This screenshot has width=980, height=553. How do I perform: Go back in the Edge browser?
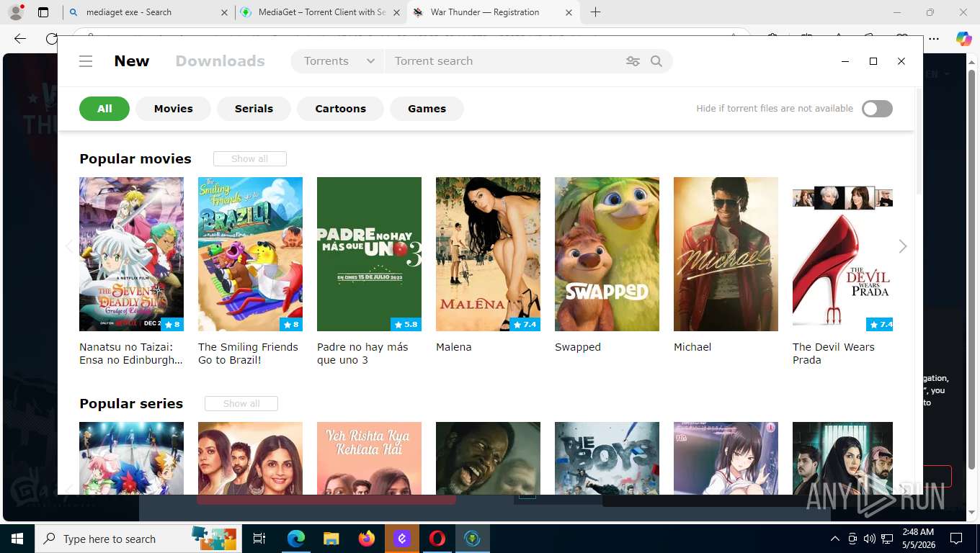(x=20, y=39)
